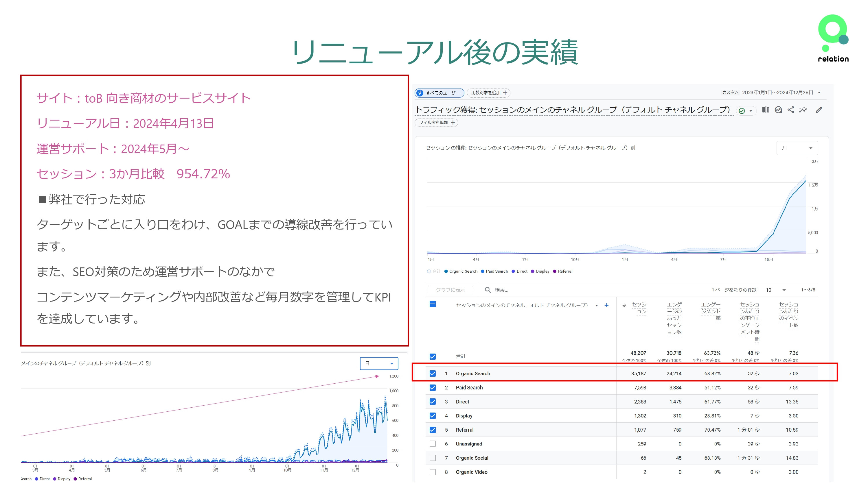Click the 比較対象を追加 button
868x488 pixels.
tap(489, 93)
